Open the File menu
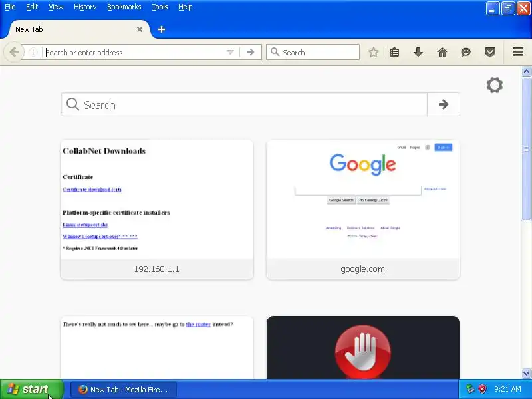Screen dimensions: 532x399 (10, 7)
